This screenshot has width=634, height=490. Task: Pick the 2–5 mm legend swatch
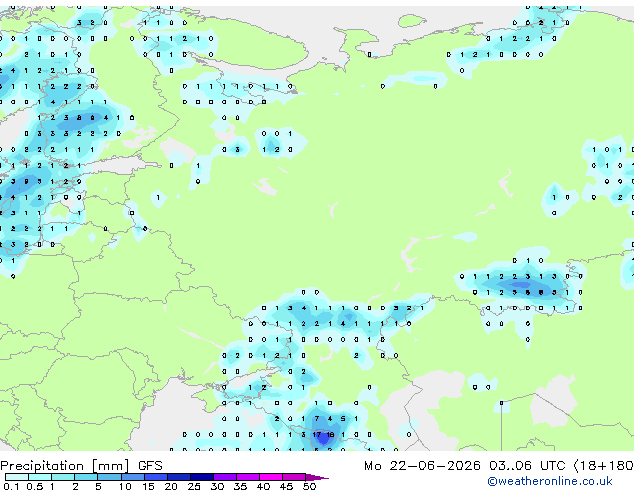click(x=86, y=477)
